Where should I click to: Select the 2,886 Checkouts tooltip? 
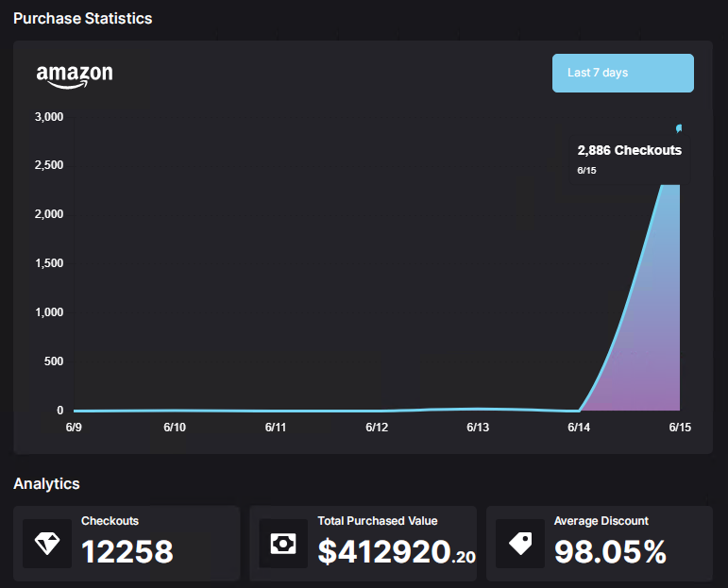[629, 160]
